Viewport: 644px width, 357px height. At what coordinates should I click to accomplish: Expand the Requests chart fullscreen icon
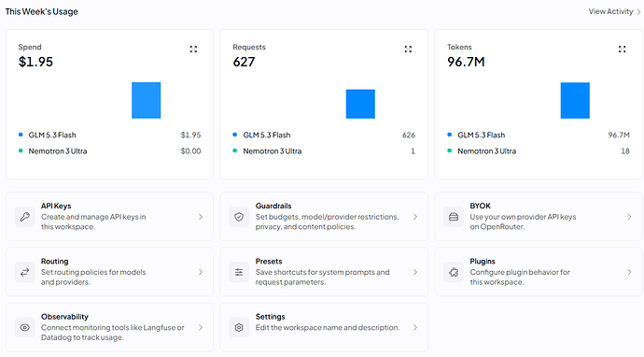point(408,50)
